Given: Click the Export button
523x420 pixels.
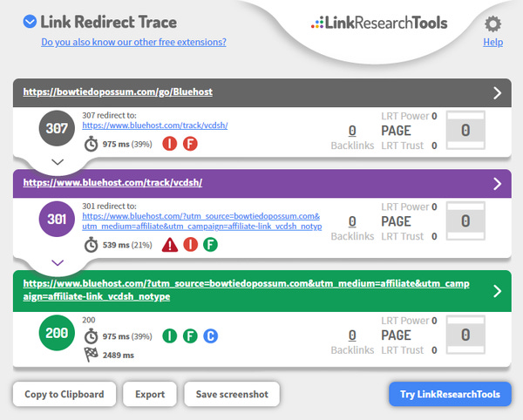Looking at the screenshot, I should (x=150, y=394).
